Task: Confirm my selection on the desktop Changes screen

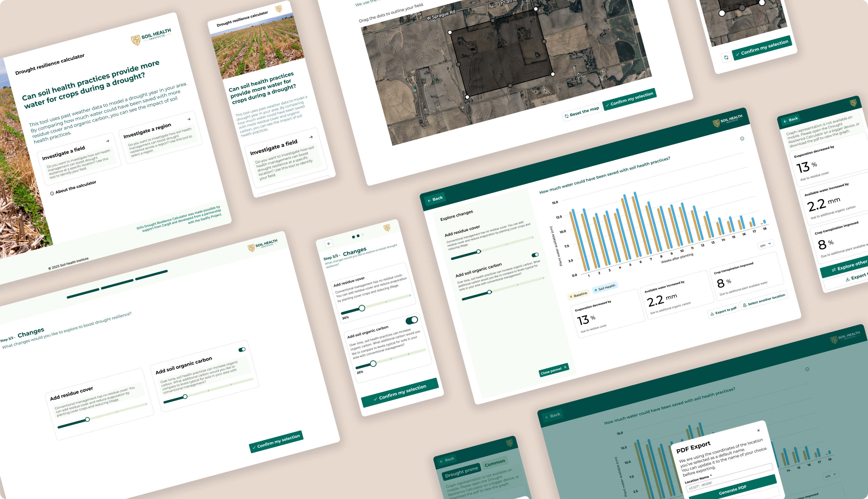Action: (276, 441)
